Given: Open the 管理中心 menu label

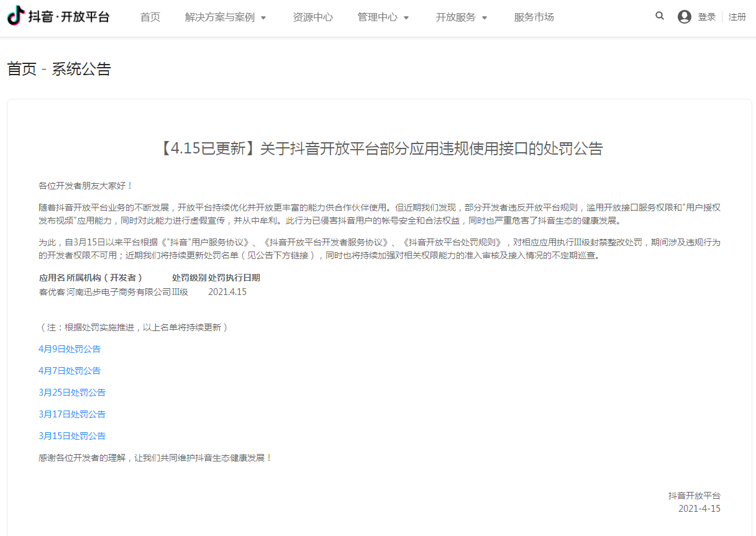Looking at the screenshot, I should (378, 17).
